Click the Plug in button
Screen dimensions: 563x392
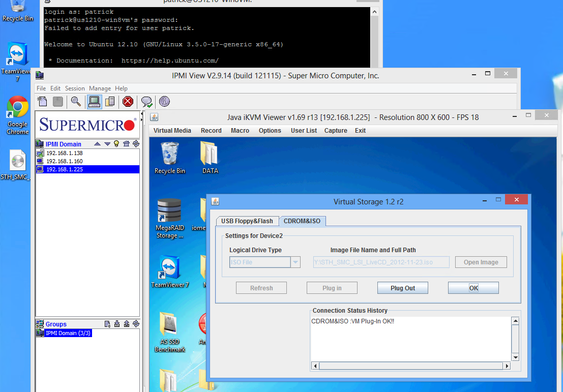click(x=332, y=288)
